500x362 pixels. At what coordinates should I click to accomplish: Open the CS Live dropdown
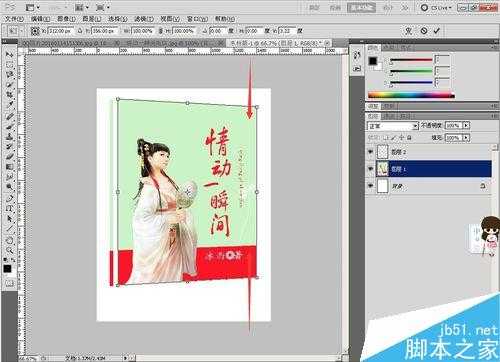pyautogui.click(x=436, y=7)
